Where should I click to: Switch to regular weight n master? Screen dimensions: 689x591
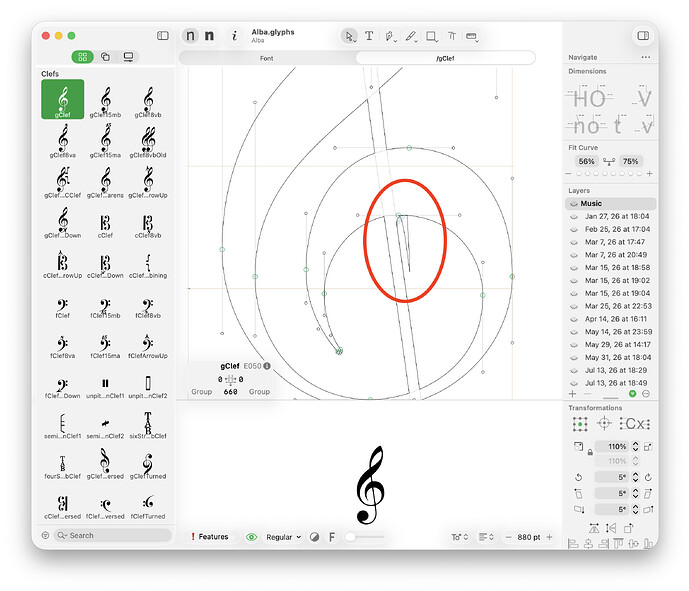190,36
